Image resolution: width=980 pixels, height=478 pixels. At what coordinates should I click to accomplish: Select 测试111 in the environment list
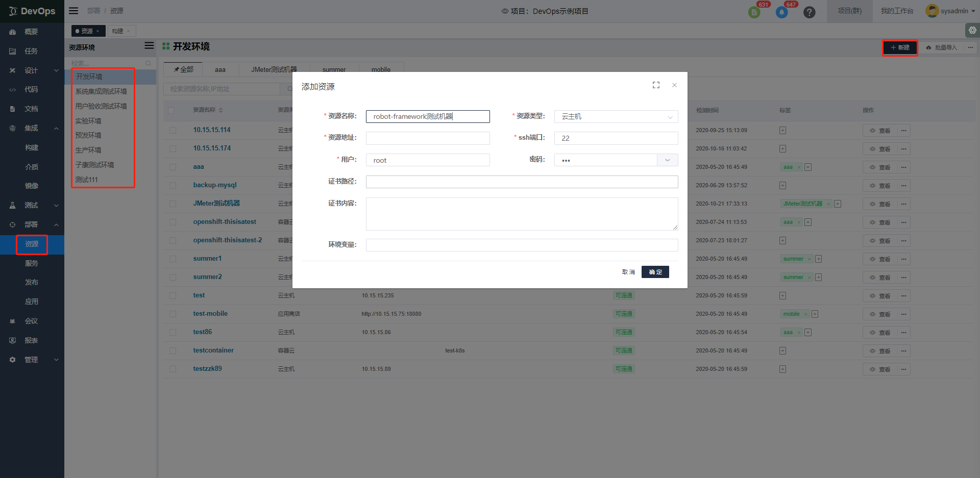[87, 180]
